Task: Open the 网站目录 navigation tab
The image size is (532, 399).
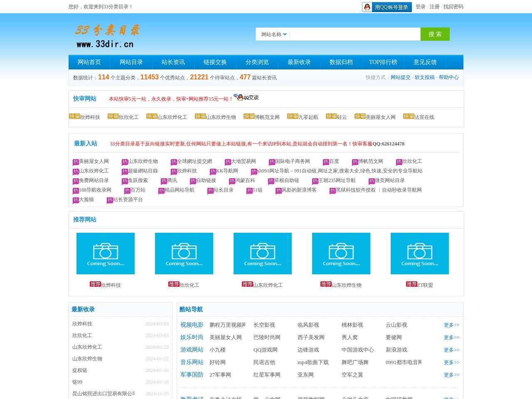Action: point(131,62)
